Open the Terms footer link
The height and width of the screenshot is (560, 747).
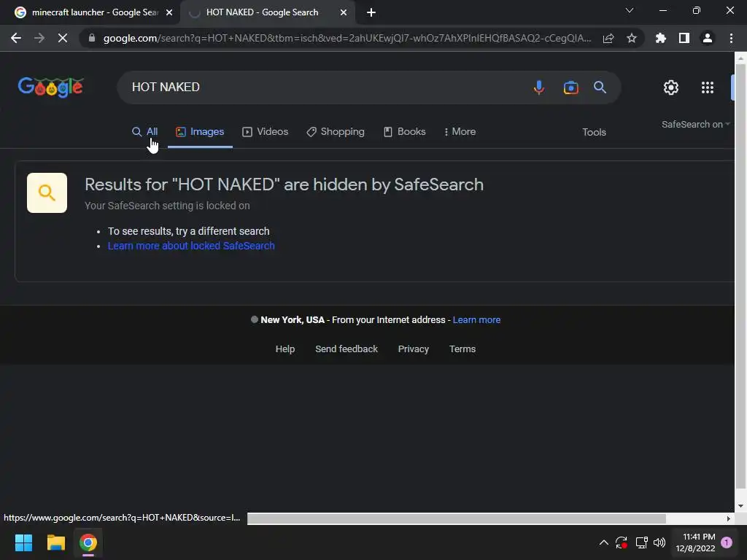[x=462, y=349]
